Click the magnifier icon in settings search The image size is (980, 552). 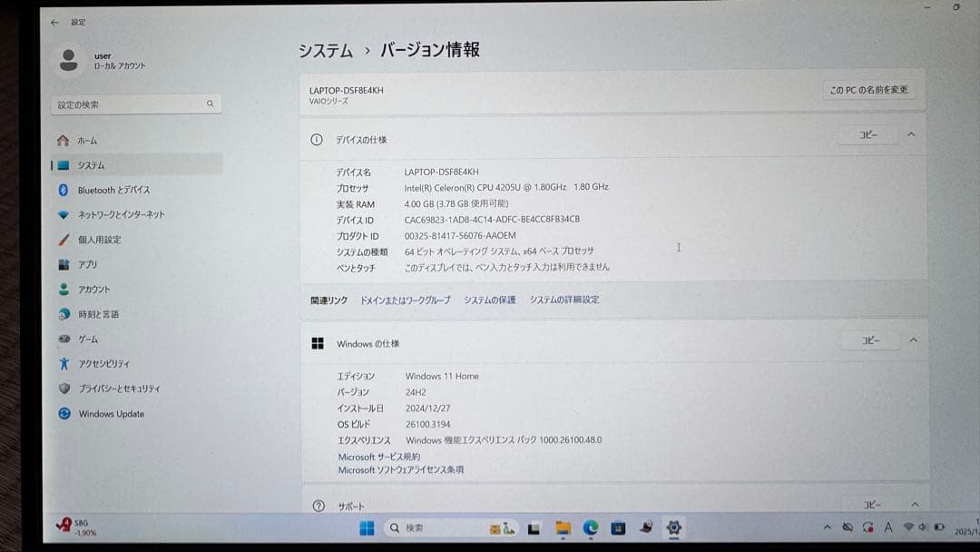point(210,103)
